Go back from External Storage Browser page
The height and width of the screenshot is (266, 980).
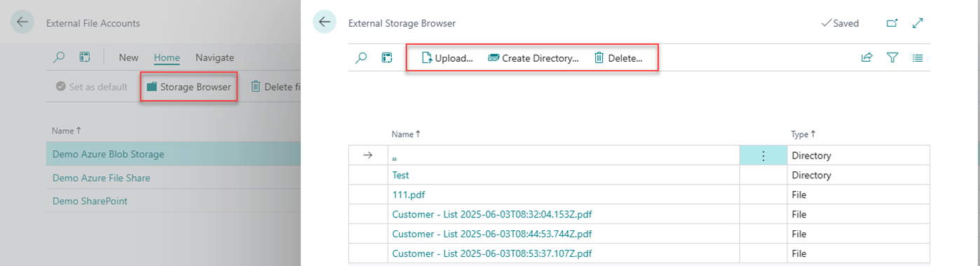pos(324,22)
